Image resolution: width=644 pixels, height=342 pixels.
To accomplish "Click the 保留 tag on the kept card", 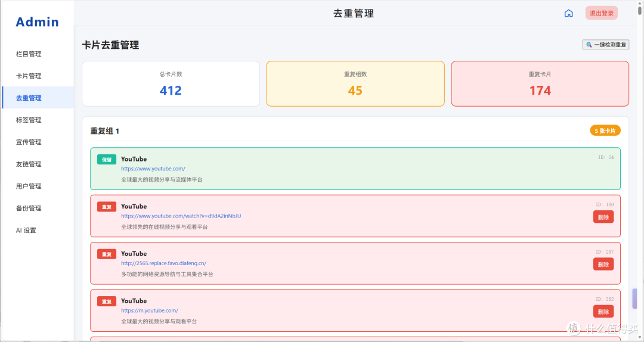I will 107,159.
